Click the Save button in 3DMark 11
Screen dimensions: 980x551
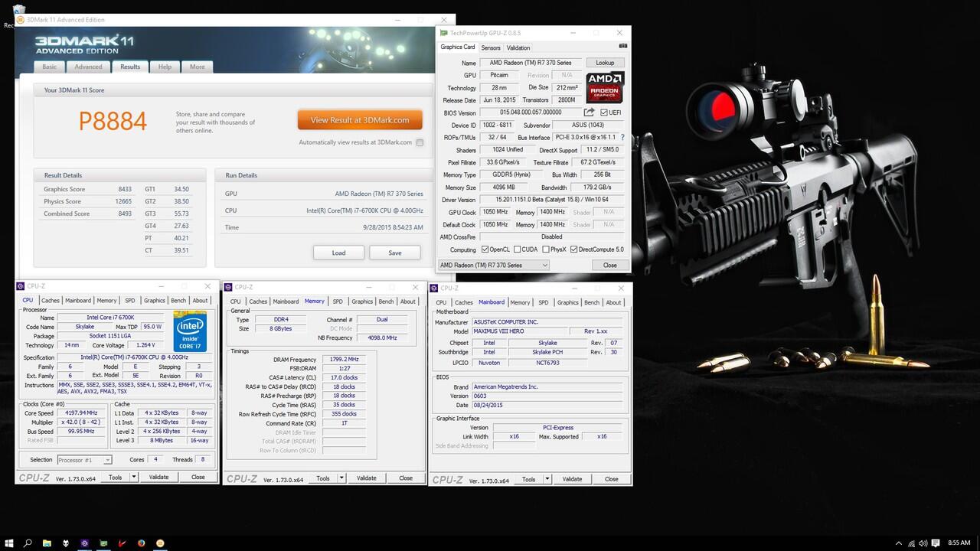point(395,253)
